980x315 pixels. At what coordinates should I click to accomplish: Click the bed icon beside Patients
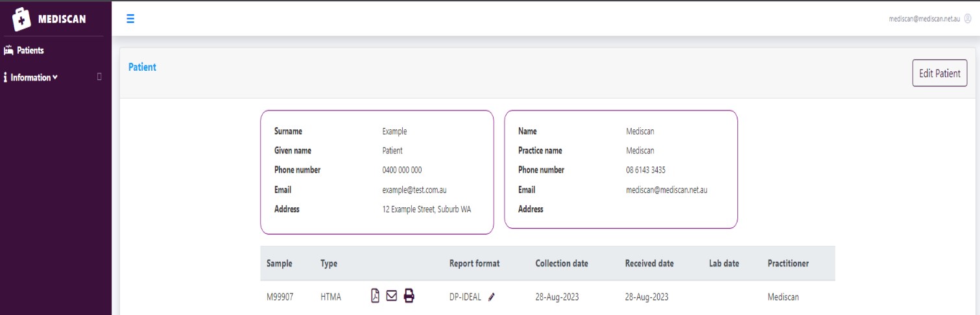coord(8,50)
